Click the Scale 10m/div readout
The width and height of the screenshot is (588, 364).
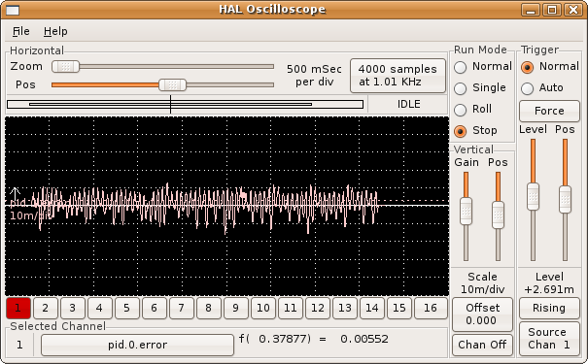[482, 282]
